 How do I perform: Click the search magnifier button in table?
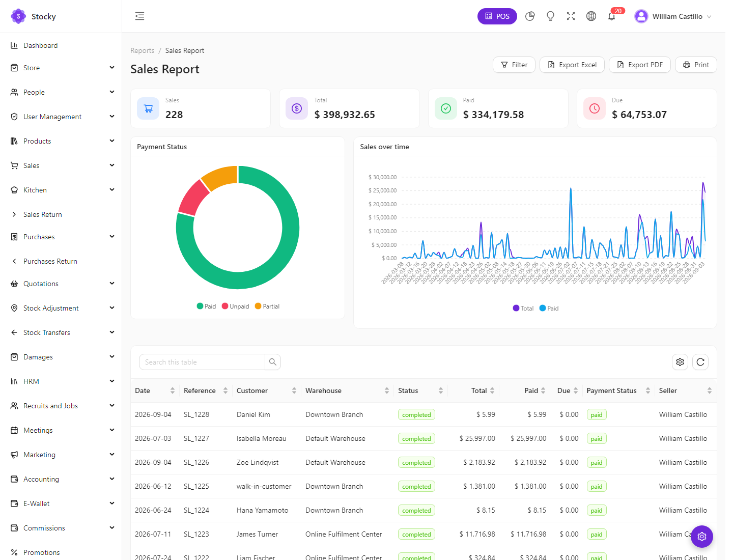tap(273, 362)
